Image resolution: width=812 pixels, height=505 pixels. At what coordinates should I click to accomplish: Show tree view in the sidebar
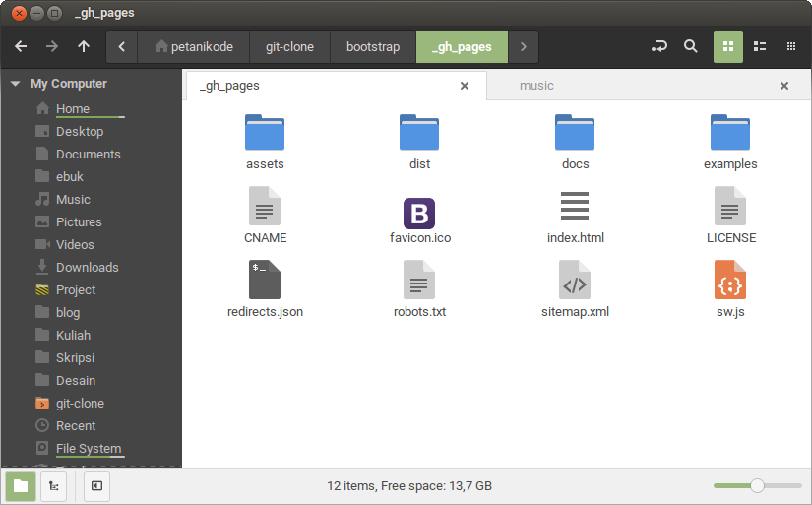pos(54,486)
